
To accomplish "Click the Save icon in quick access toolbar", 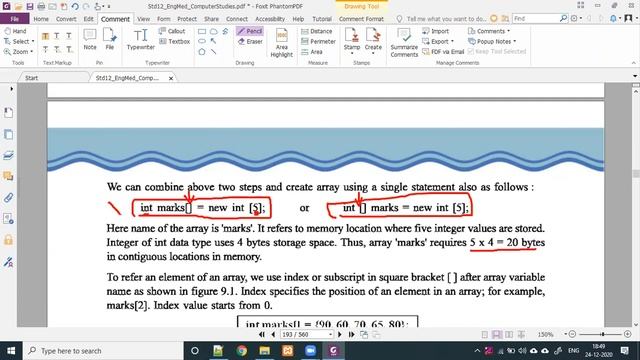I will point(30,7).
